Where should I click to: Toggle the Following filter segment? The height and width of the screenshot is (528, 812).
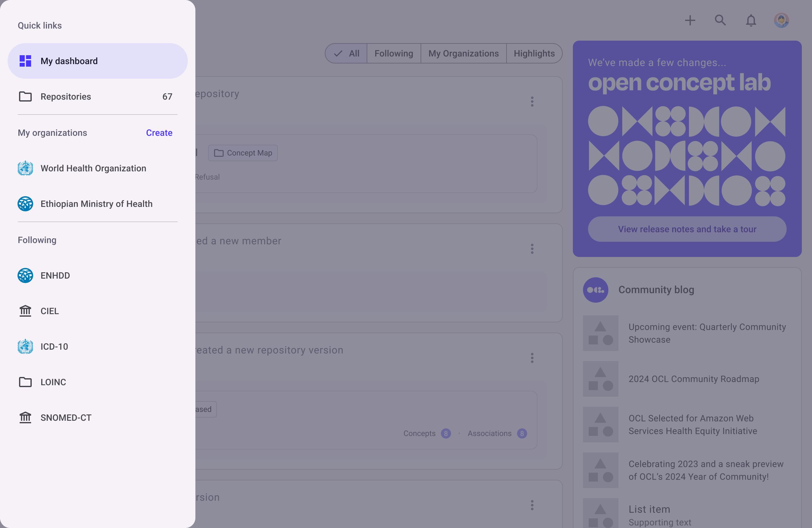[x=394, y=54]
